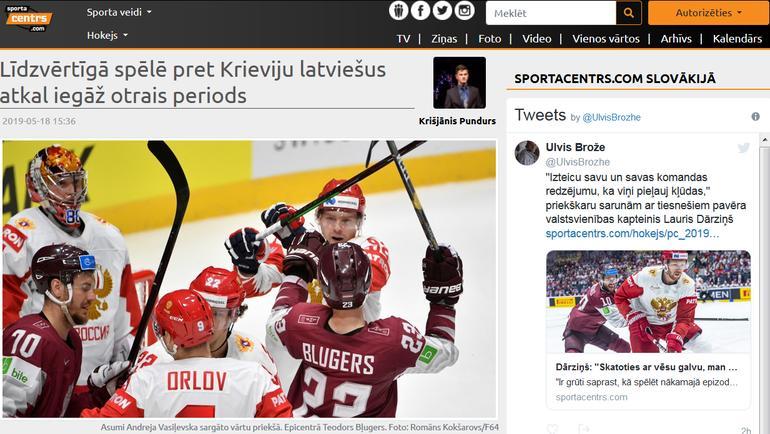Click the Twitter bird icon in the tweet

(743, 148)
